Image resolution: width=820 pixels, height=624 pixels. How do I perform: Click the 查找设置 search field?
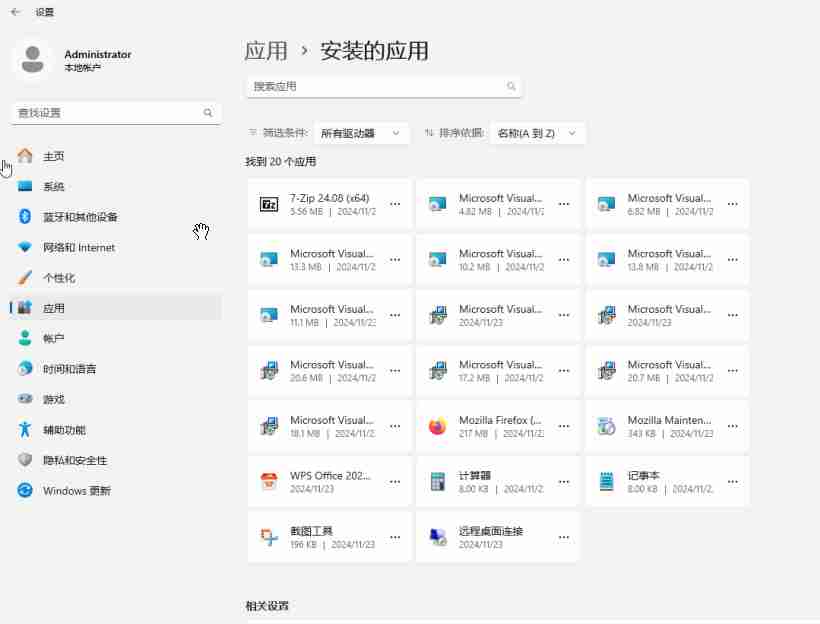[110, 113]
